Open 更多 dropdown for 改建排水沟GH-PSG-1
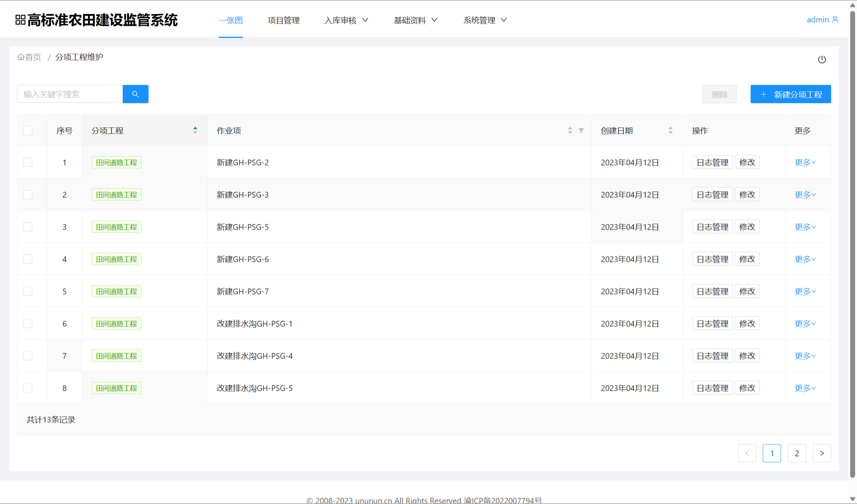This screenshot has height=504, width=857. 805,324
